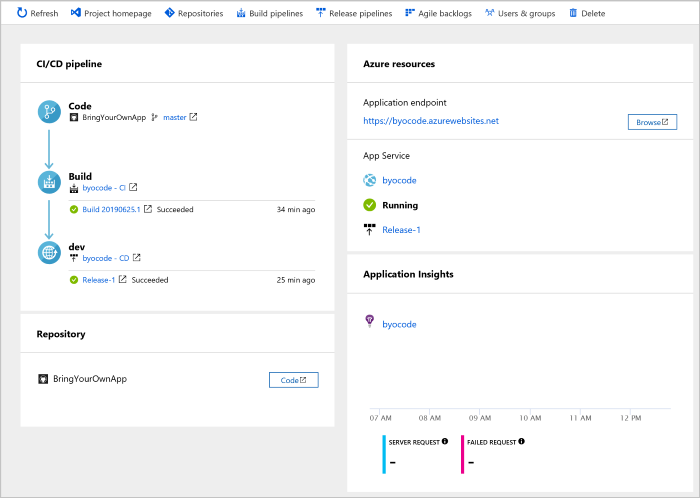Click the Code stage circle icon
The width and height of the screenshot is (700, 498).
(x=49, y=111)
